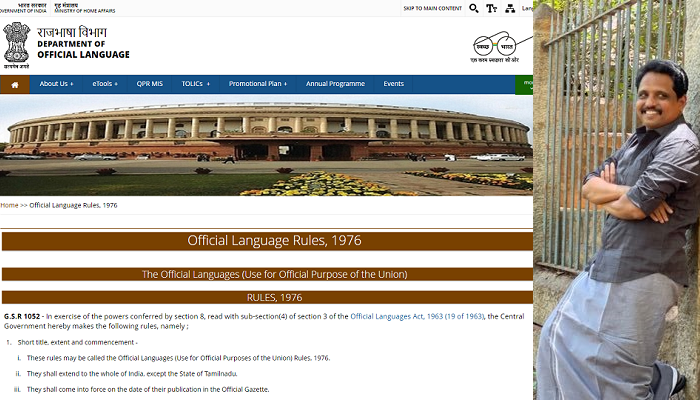Click the Home breadcrumb link
This screenshot has width=700, height=400.
(x=9, y=205)
